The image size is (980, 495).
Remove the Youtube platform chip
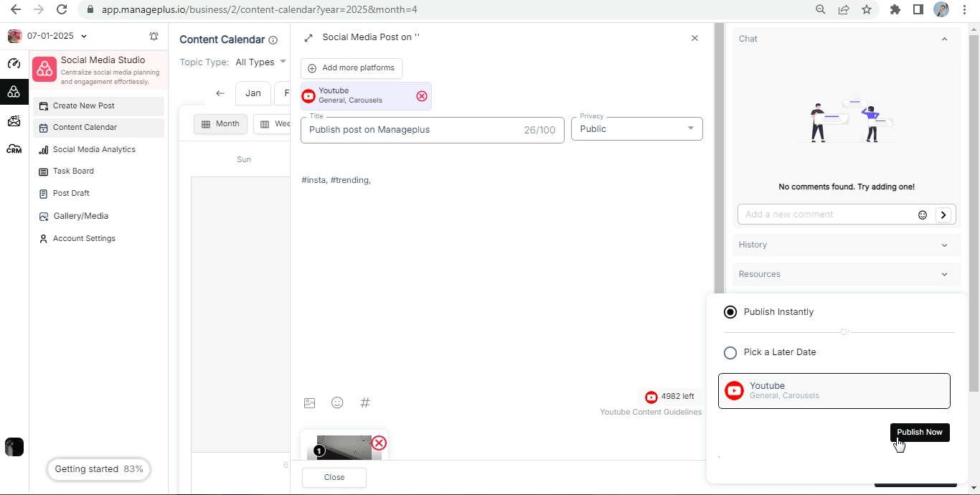tap(422, 96)
